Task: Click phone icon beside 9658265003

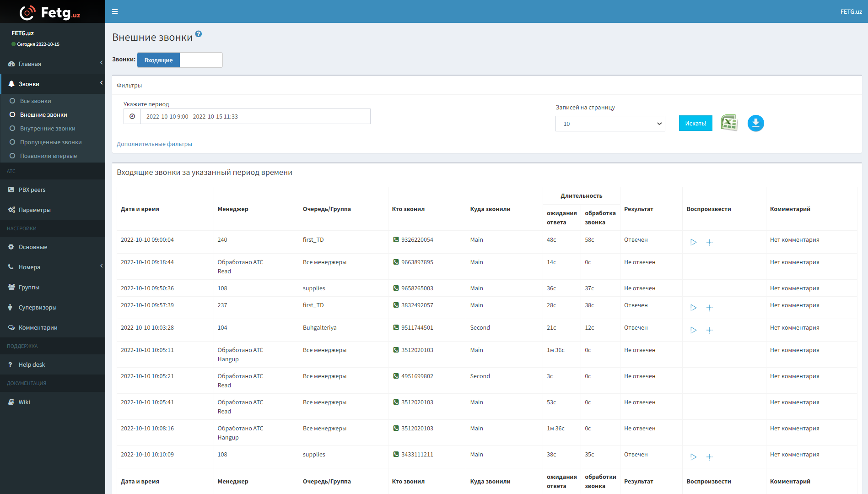Action: (396, 288)
